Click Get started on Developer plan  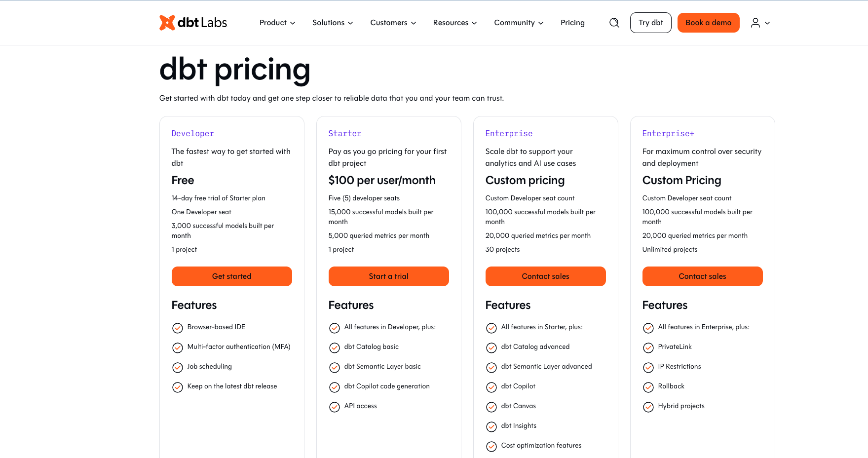[x=231, y=276]
